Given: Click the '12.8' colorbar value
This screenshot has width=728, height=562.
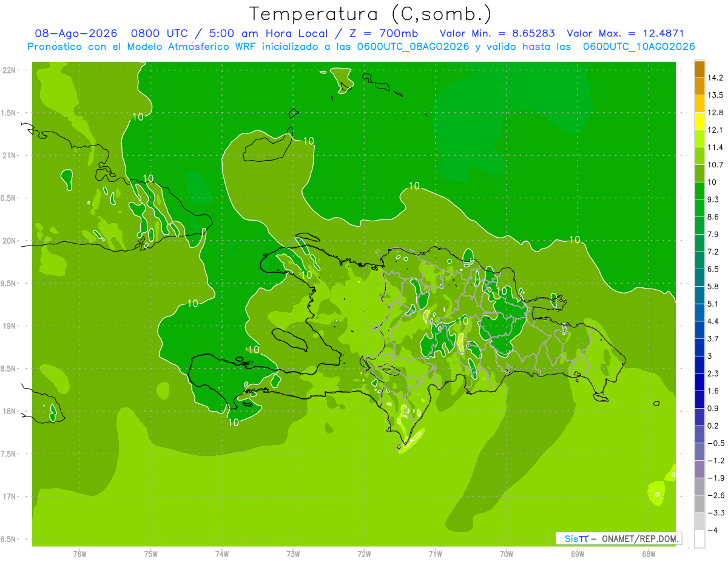Looking at the screenshot, I should tap(716, 112).
